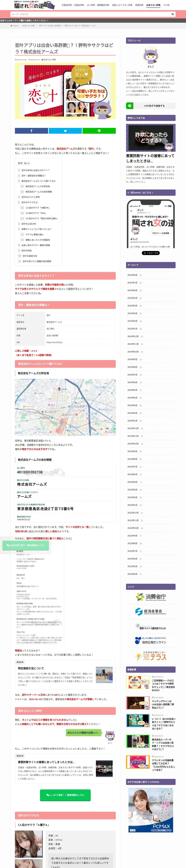Click the Google map of 池袋
The width and height of the screenshot is (186, 868).
pyautogui.click(x=65, y=407)
